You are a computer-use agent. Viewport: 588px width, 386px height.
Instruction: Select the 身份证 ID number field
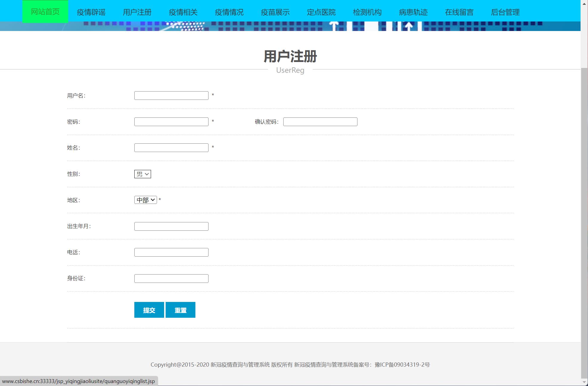pyautogui.click(x=171, y=278)
